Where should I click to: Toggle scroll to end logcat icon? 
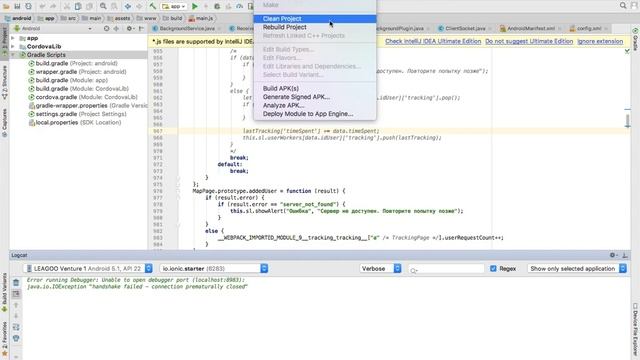(16, 293)
